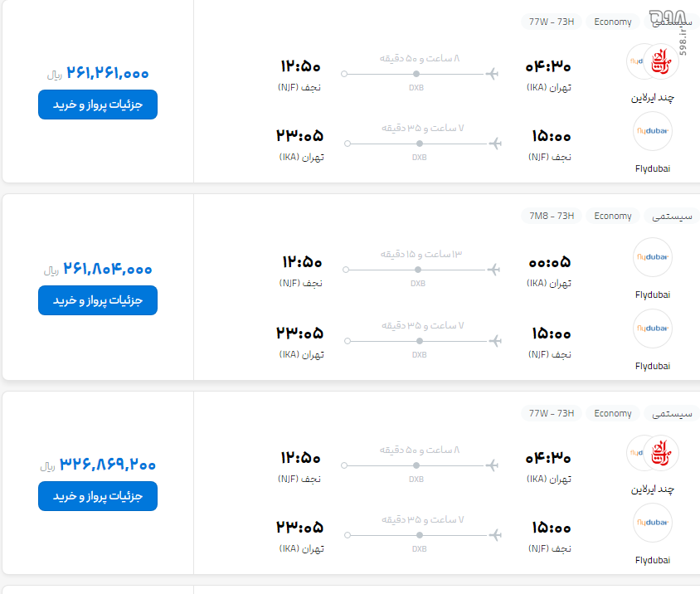Click the 261,804,000 rial flight details button
Image resolution: width=700 pixels, height=594 pixels.
click(98, 300)
